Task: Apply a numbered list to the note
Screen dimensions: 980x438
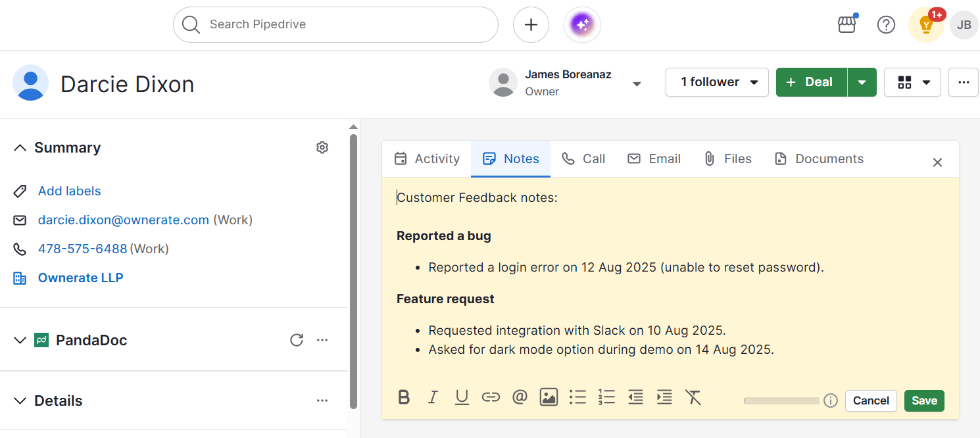Action: pyautogui.click(x=606, y=397)
